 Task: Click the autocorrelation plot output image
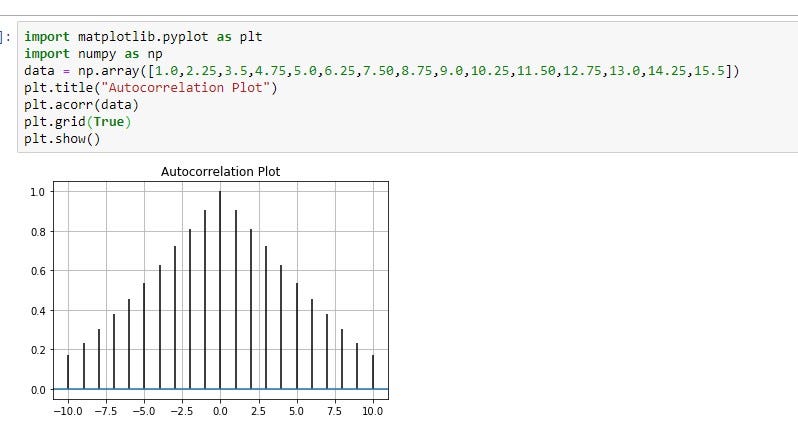[x=210, y=292]
